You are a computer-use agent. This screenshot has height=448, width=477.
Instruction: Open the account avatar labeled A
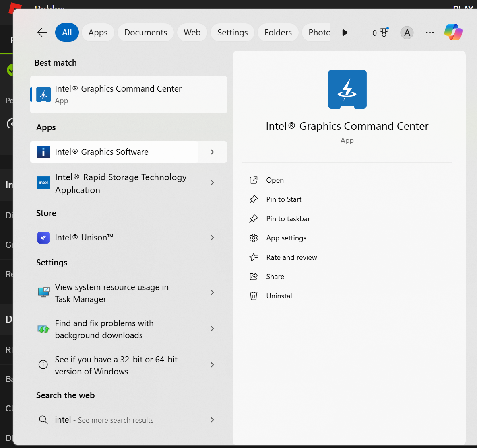(407, 33)
